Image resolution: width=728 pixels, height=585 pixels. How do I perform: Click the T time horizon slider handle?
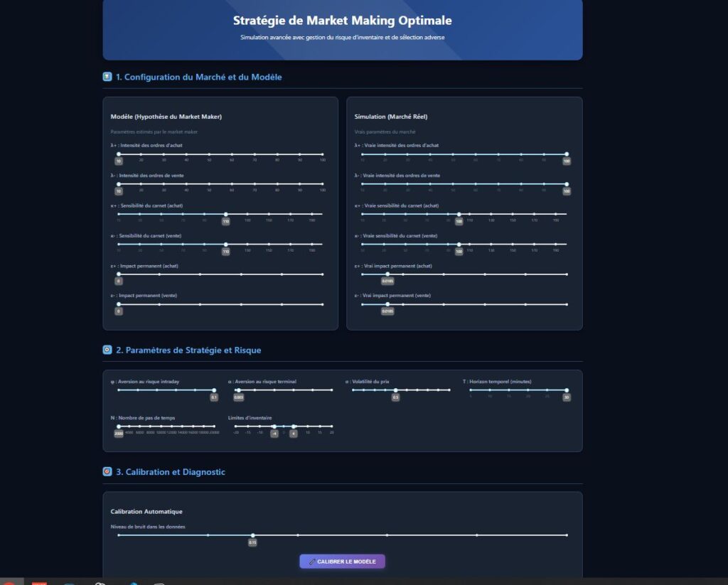(x=567, y=390)
